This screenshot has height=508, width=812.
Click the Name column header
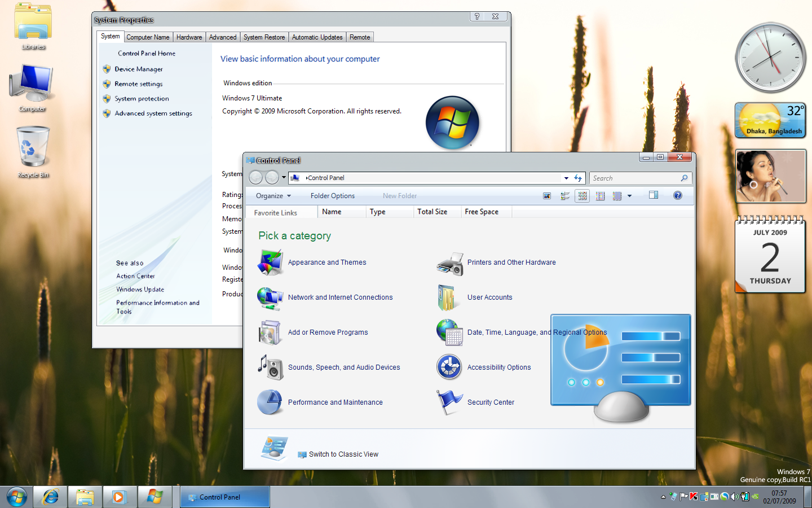click(x=342, y=212)
